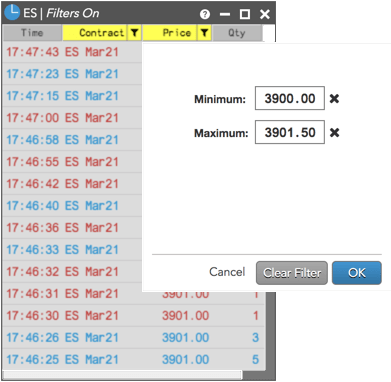Viewport: 391px width, 382px height.
Task: Click the Maximum: label
Action: [221, 133]
